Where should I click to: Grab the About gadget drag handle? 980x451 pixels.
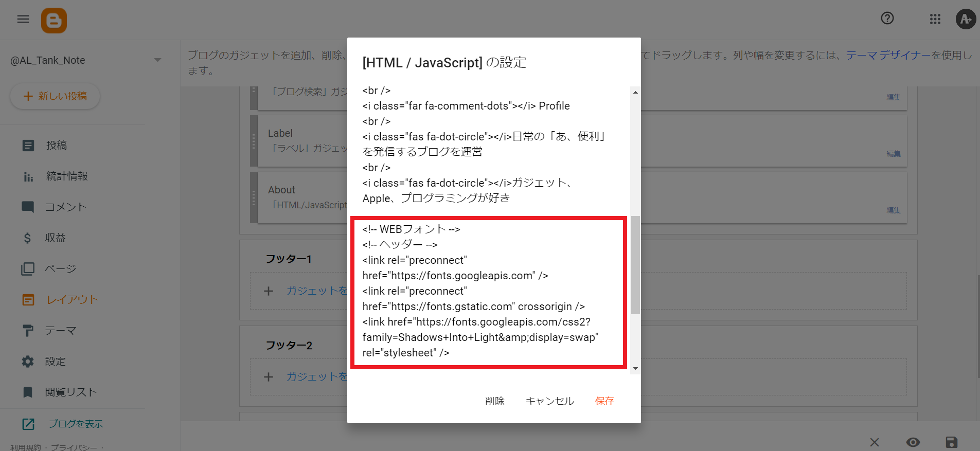pos(254,197)
